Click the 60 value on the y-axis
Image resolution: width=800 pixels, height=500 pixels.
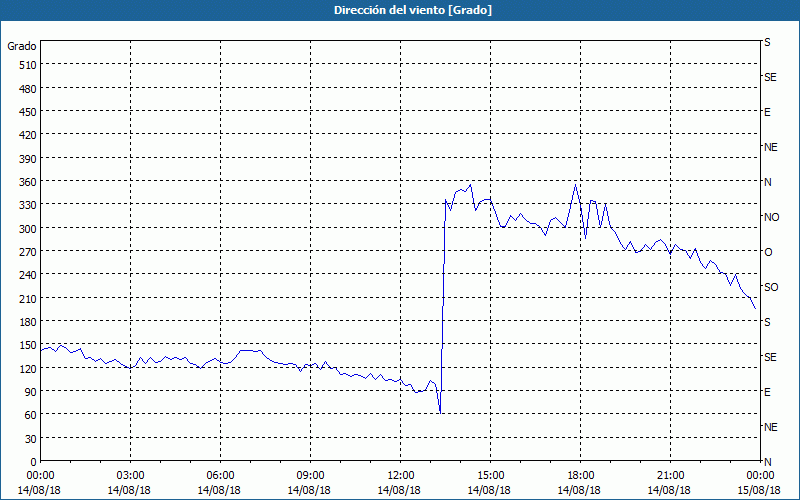31,415
